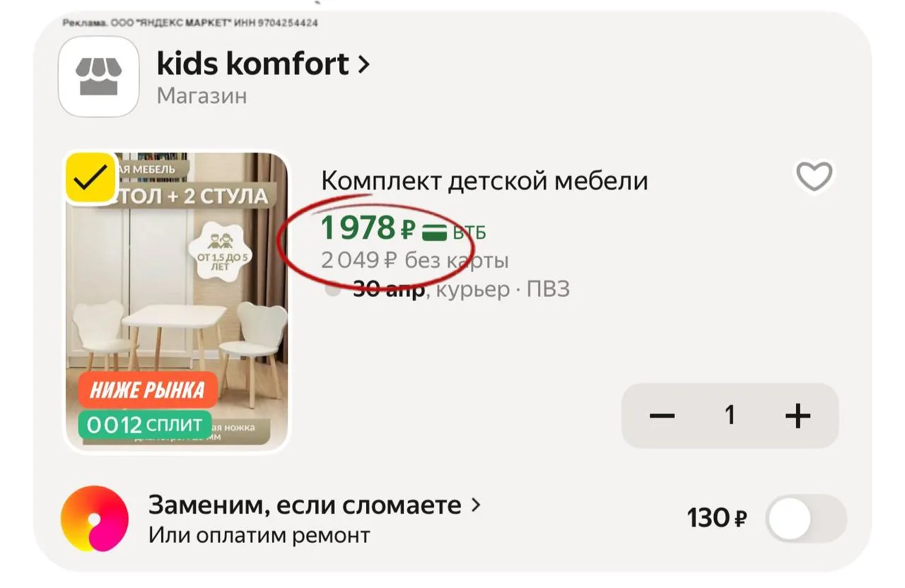The width and height of the screenshot is (905, 588).
Task: Click the kids komfort store icon
Action: click(x=98, y=76)
